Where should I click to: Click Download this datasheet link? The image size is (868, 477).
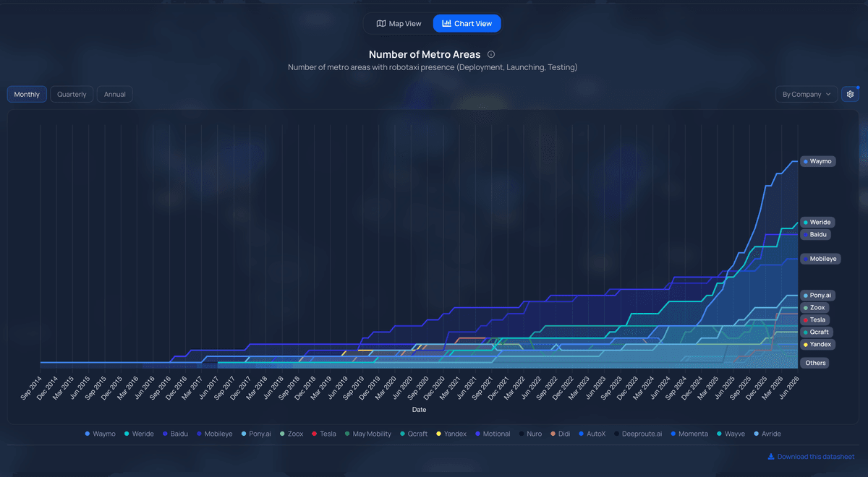tap(816, 457)
